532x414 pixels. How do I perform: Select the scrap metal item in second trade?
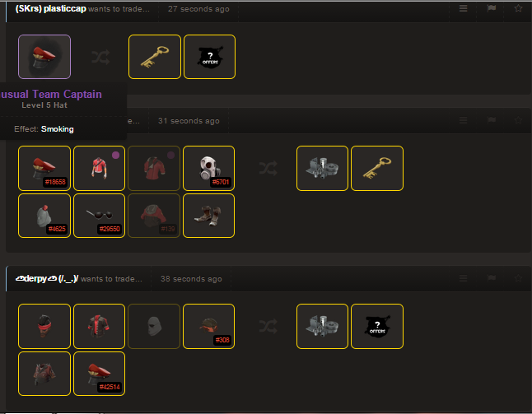pos(322,168)
